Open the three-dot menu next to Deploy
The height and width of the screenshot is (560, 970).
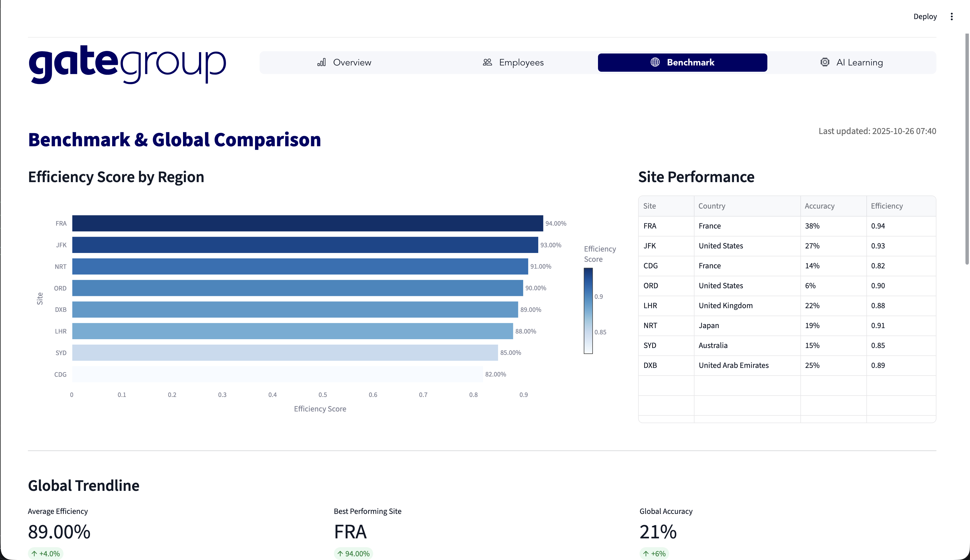tap(951, 17)
